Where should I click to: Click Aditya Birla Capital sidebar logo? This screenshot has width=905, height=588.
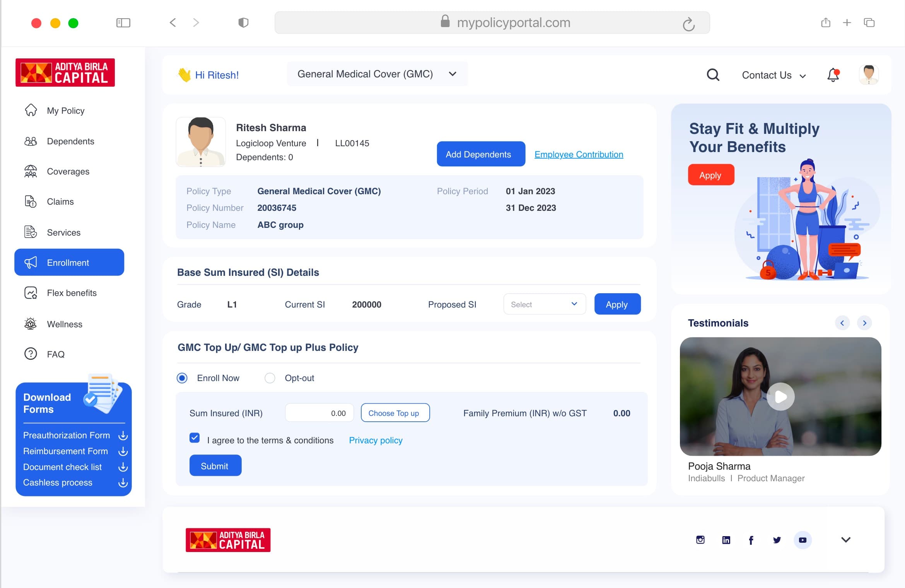[65, 72]
